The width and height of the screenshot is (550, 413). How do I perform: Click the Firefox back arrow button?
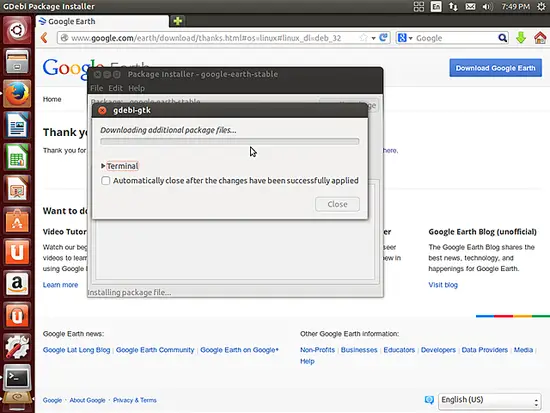point(45,38)
